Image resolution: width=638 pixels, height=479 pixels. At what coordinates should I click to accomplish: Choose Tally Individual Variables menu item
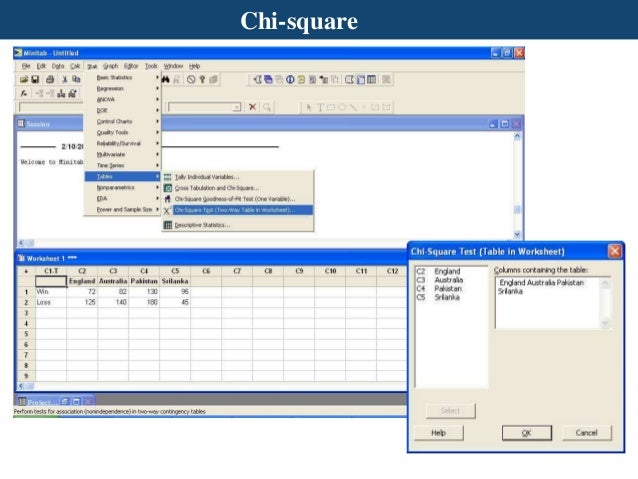238,177
